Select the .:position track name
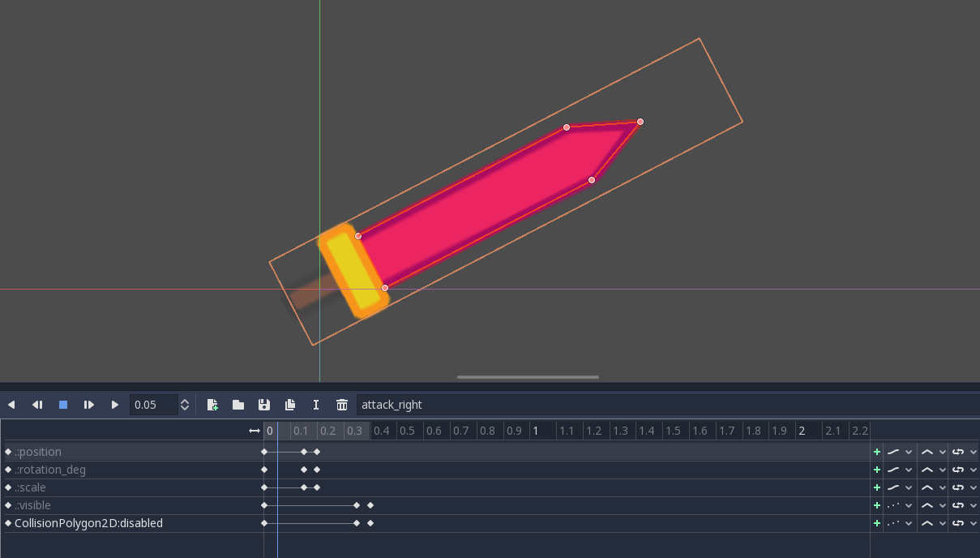Viewport: 980px width, 558px height. tap(38, 452)
